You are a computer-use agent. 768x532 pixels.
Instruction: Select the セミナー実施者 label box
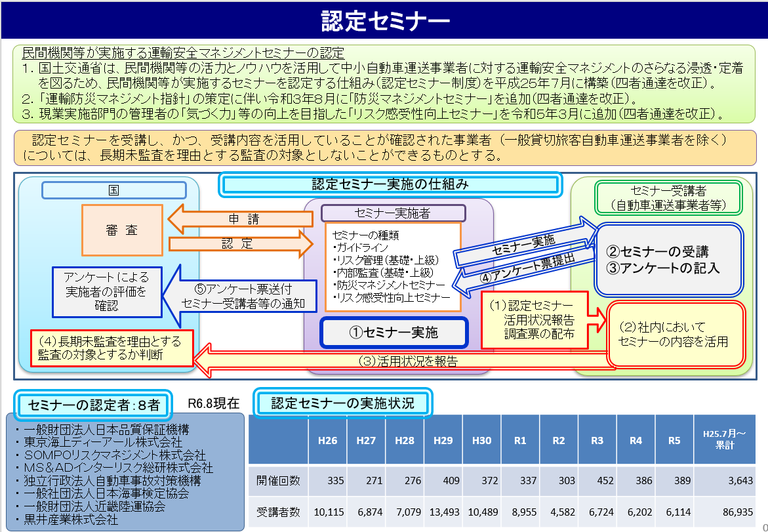point(393,213)
